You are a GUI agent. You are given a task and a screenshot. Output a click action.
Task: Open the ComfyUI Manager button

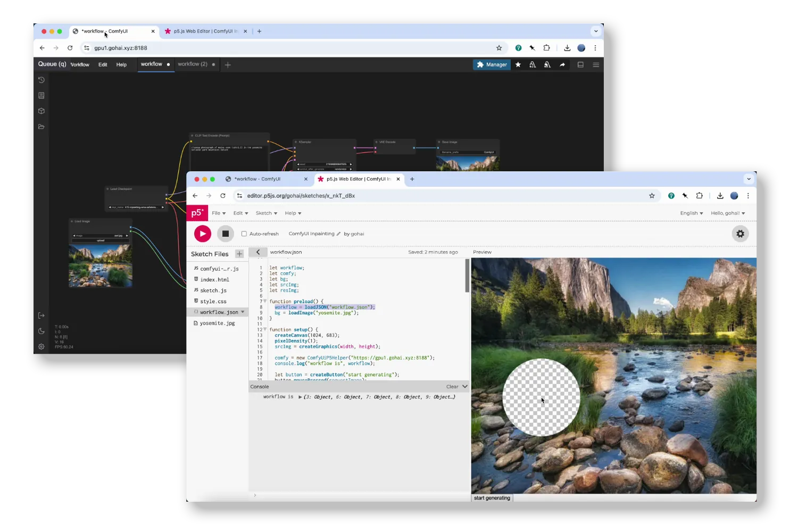click(x=492, y=64)
